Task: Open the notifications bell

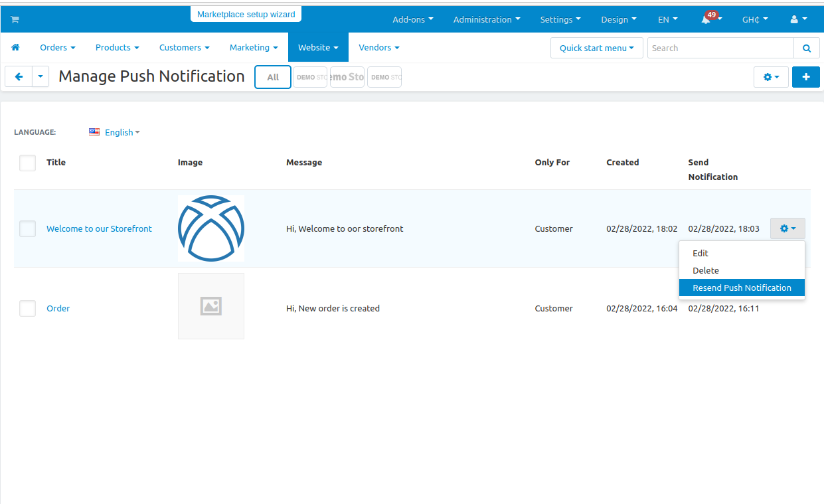Action: coord(706,20)
